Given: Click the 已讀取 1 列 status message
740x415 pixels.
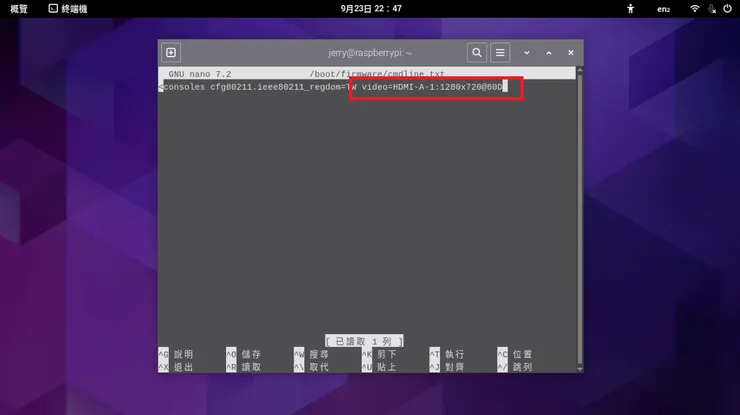Looking at the screenshot, I should pyautogui.click(x=364, y=341).
